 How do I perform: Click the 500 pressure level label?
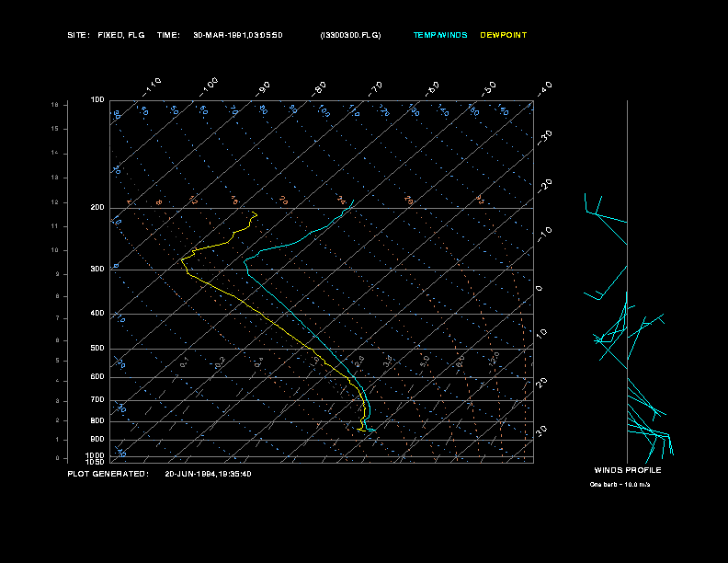coord(97,348)
